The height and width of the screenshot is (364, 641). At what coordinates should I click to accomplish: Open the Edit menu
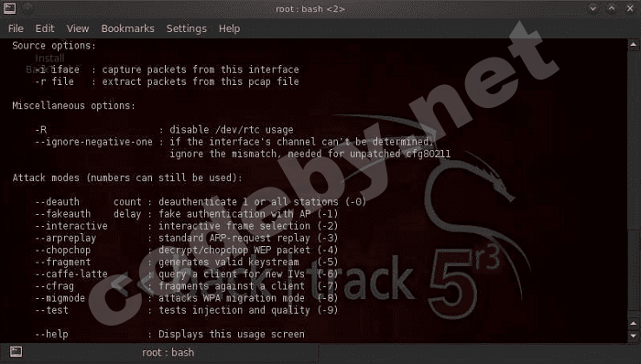[x=45, y=28]
